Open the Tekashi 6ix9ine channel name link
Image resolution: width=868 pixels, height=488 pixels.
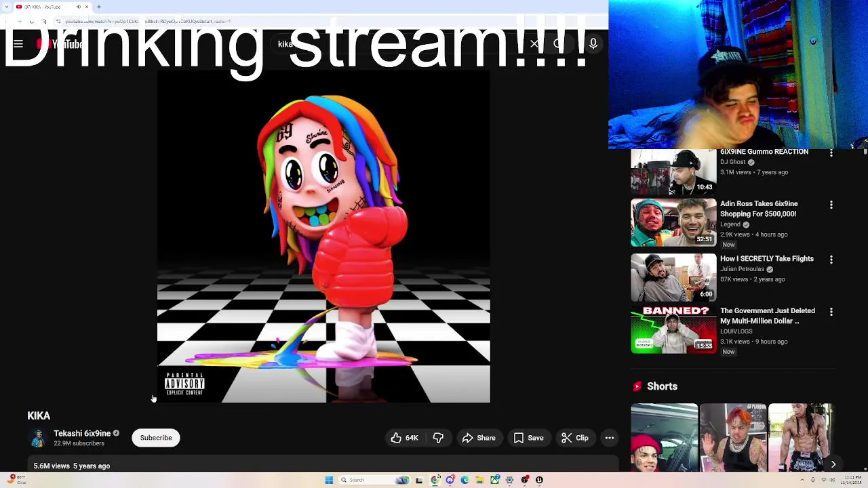(x=82, y=433)
